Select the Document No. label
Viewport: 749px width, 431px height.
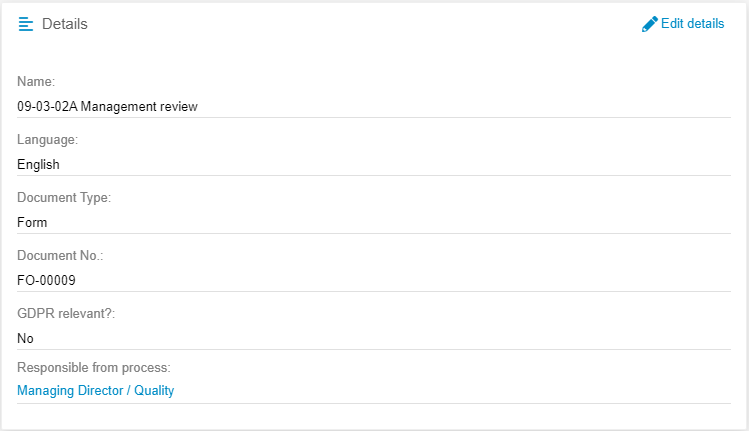[x=60, y=256]
